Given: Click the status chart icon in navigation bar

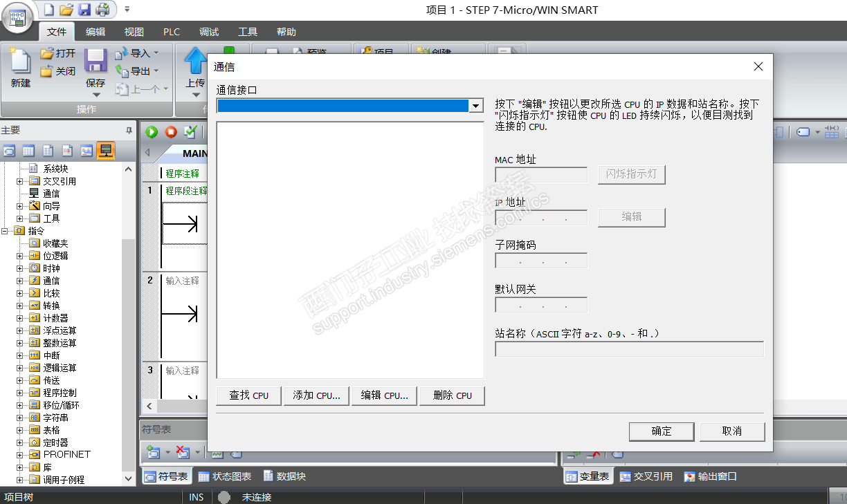Looking at the screenshot, I should [28, 151].
